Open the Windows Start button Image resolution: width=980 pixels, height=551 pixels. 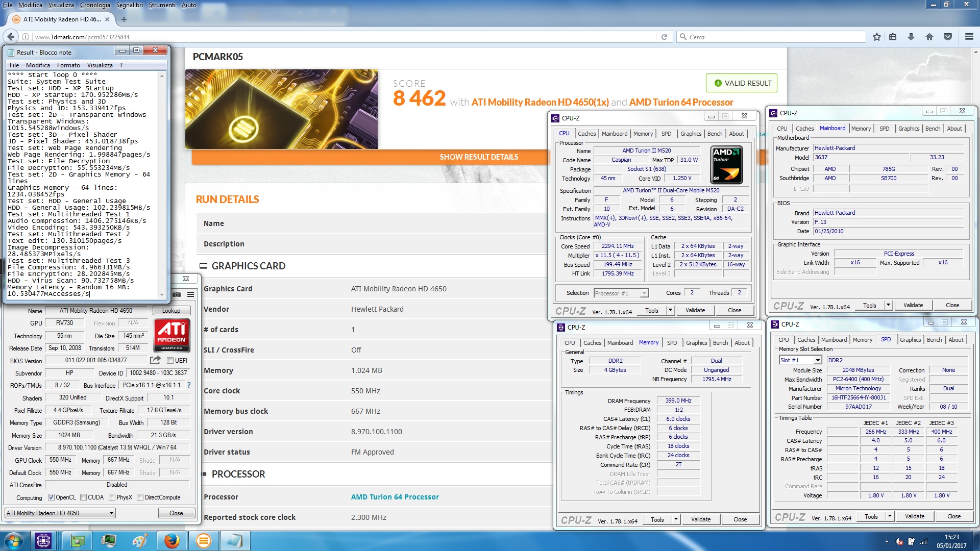click(13, 541)
